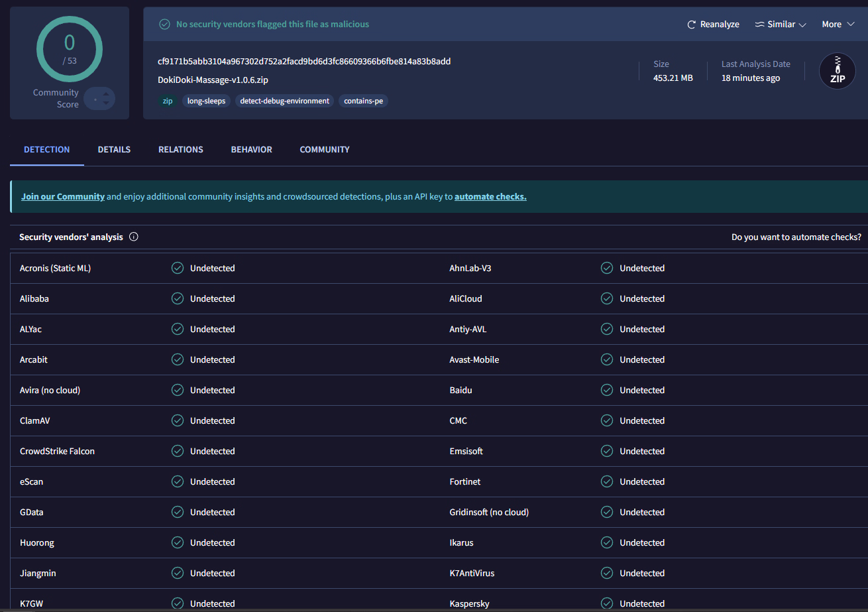Click the Emsisoft vendor name

click(466, 452)
